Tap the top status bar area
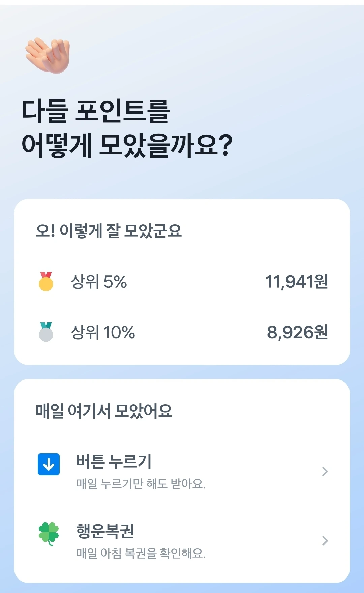 point(182,3)
